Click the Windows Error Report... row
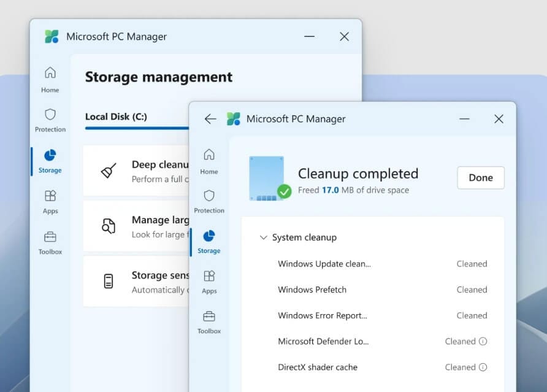 click(382, 315)
